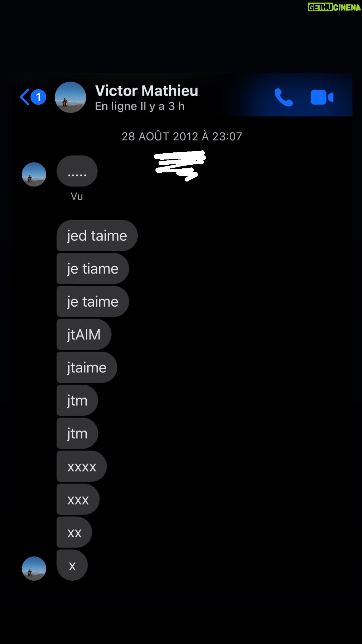
Task: Select the 'jtaime' message bubble
Action: pos(87,367)
